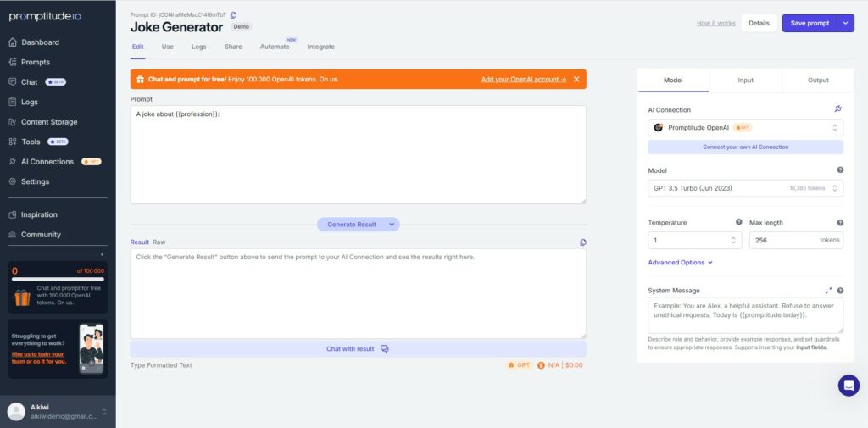Open the Model selection dropdown
This screenshot has height=428, width=868.
(x=746, y=188)
